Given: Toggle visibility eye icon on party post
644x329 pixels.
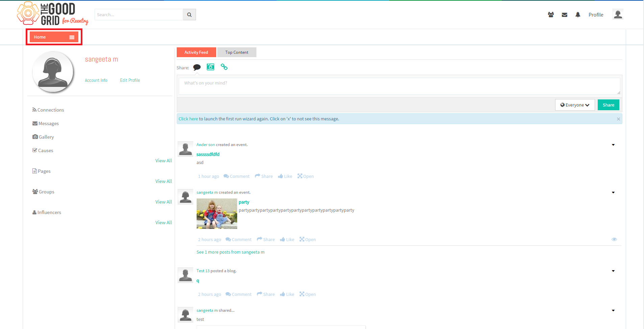Looking at the screenshot, I should pos(614,239).
